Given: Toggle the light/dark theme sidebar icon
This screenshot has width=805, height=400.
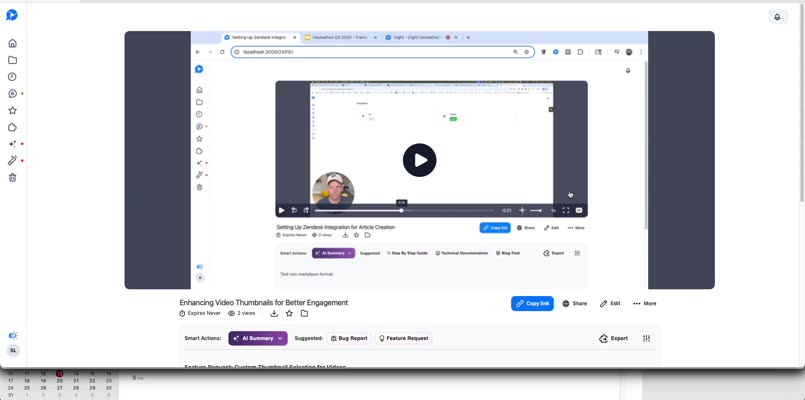Looking at the screenshot, I should 13,336.
